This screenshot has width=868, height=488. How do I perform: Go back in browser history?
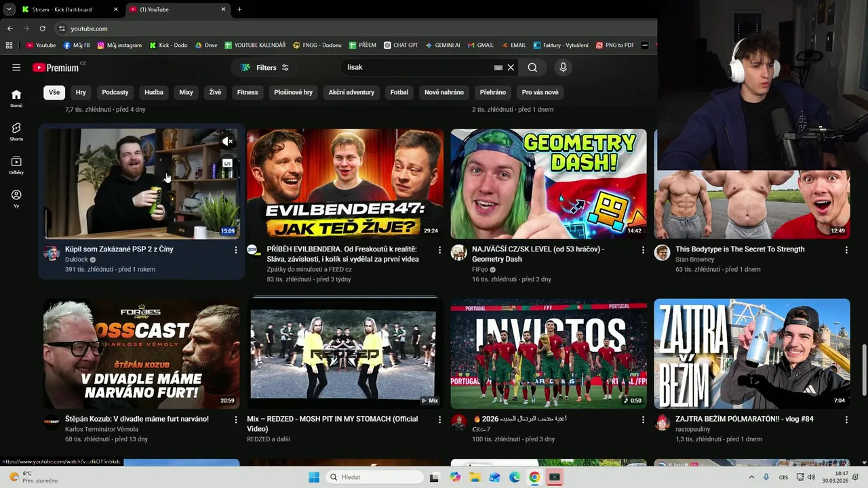click(x=9, y=28)
